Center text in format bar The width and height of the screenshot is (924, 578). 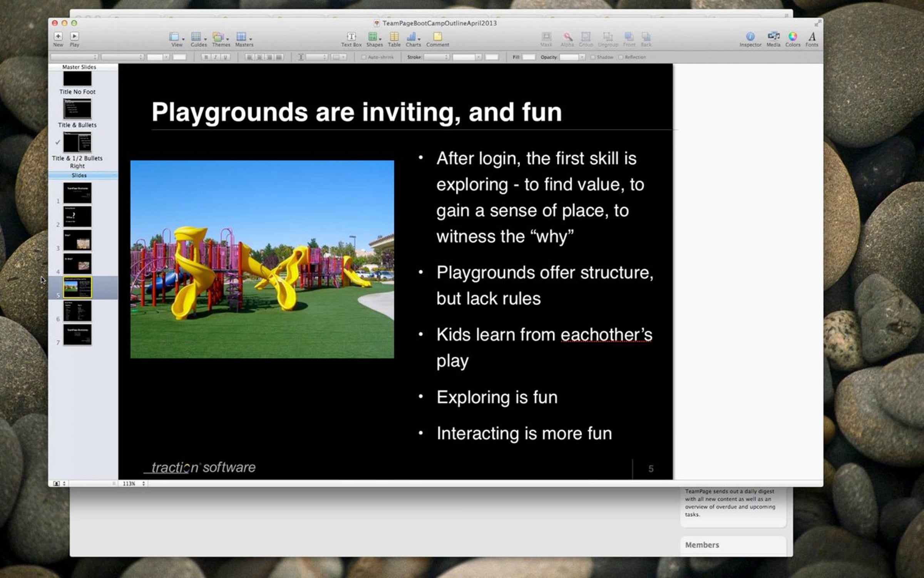pyautogui.click(x=259, y=57)
